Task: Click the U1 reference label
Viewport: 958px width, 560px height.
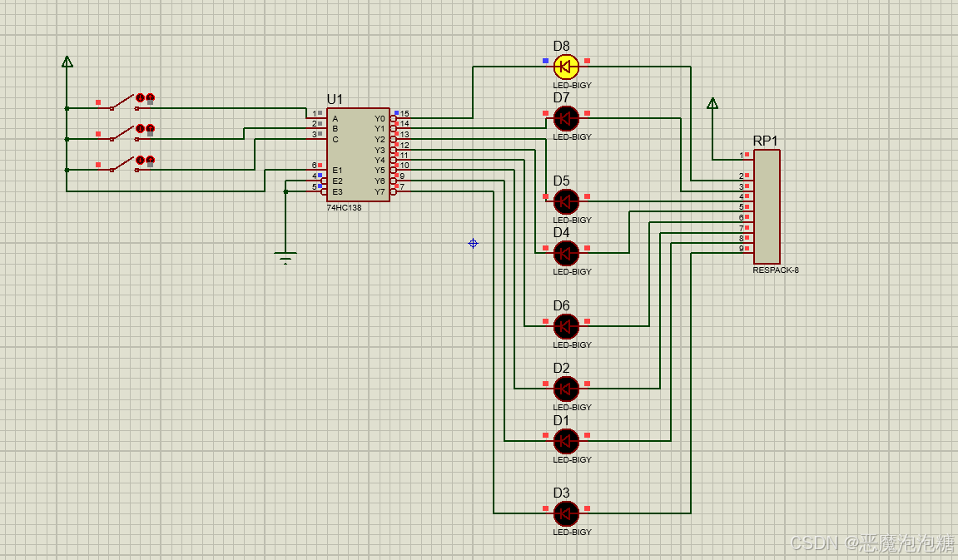Action: point(335,99)
